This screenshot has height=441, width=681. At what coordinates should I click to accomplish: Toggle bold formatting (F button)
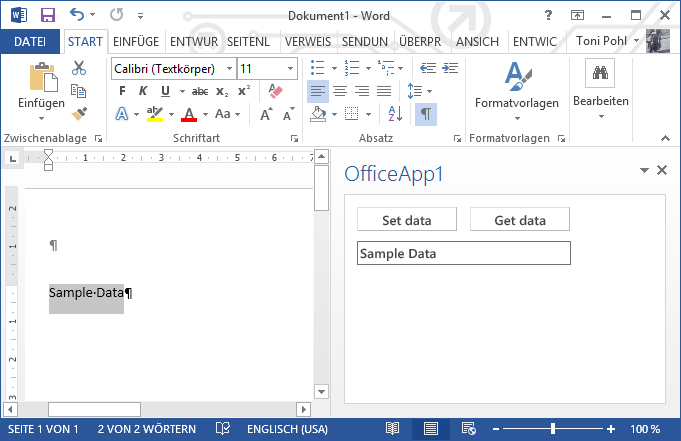click(x=122, y=91)
